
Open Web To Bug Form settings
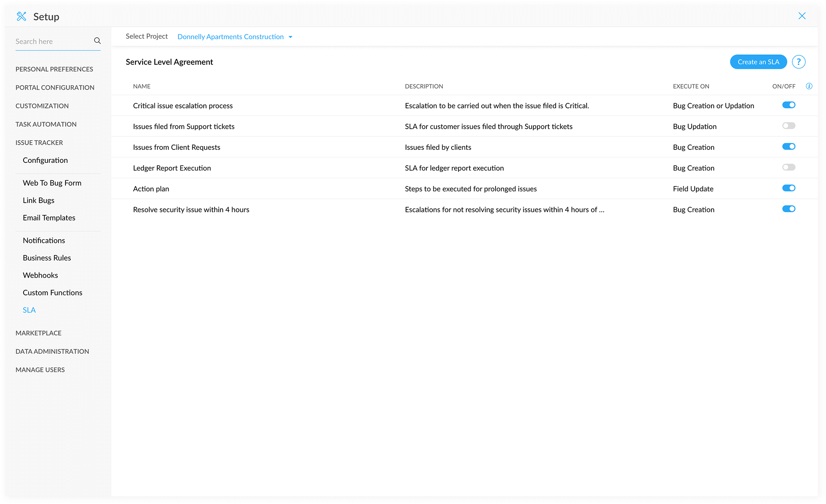(52, 183)
